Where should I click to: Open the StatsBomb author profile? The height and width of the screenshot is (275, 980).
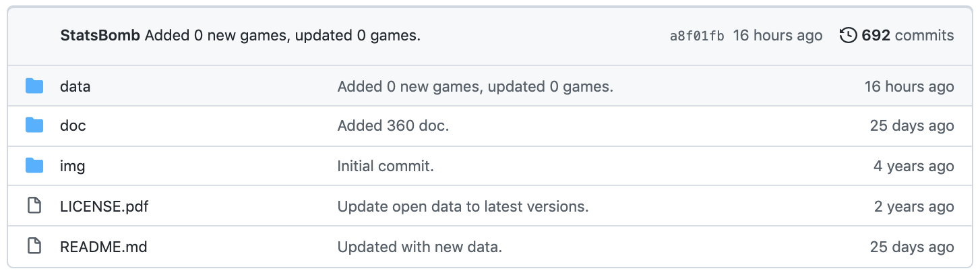(100, 36)
